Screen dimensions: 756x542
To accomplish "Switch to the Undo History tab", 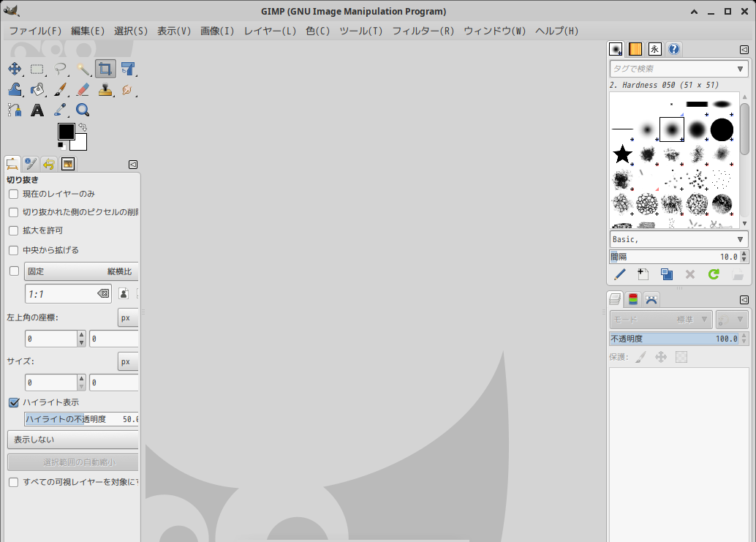I will [49, 164].
